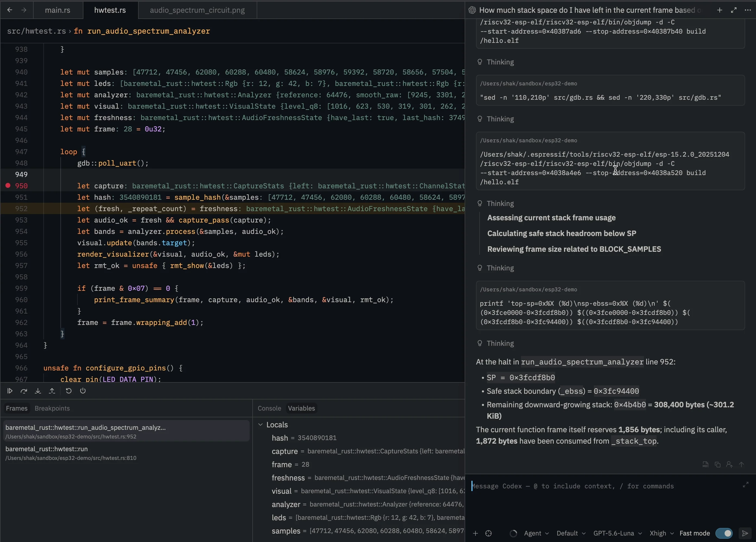Image resolution: width=756 pixels, height=542 pixels.
Task: Open the agent panel three-dot menu
Action: (748, 10)
